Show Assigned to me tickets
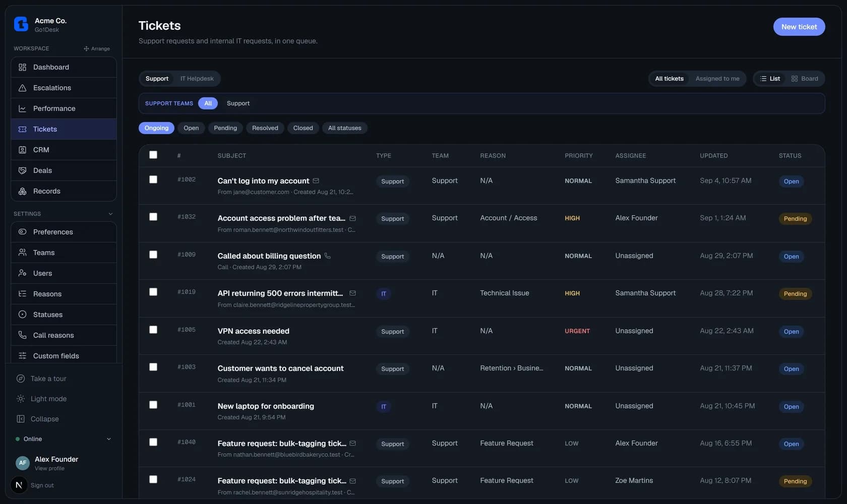This screenshot has width=847, height=504. [x=717, y=79]
